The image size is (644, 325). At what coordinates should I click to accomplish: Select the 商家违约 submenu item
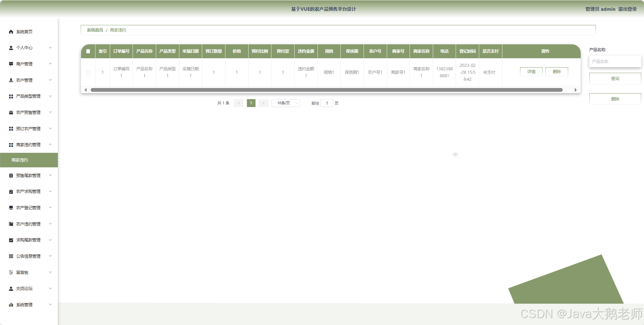click(x=29, y=160)
